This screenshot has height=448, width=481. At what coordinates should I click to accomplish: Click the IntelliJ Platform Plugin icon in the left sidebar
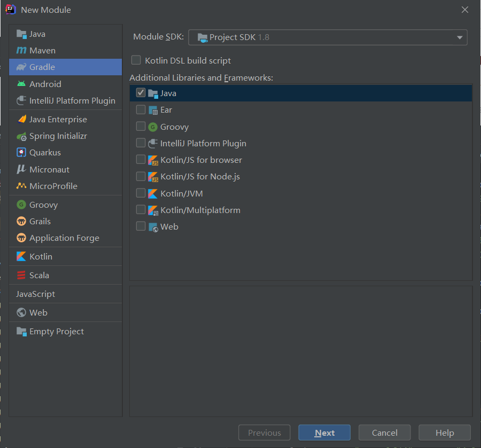coord(21,100)
